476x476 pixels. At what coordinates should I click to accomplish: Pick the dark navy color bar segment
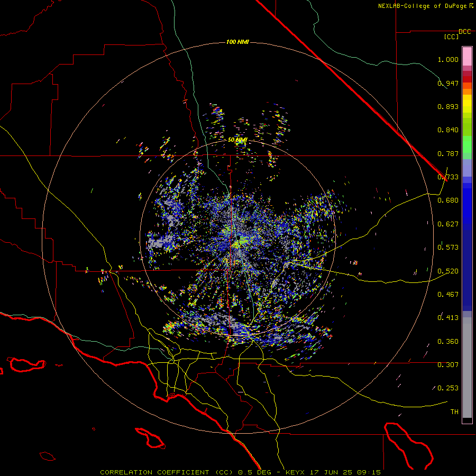pyautogui.click(x=467, y=270)
